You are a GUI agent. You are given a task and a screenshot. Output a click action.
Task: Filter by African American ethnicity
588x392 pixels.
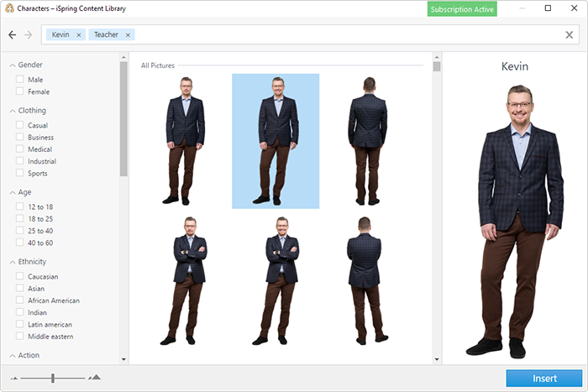(x=20, y=301)
